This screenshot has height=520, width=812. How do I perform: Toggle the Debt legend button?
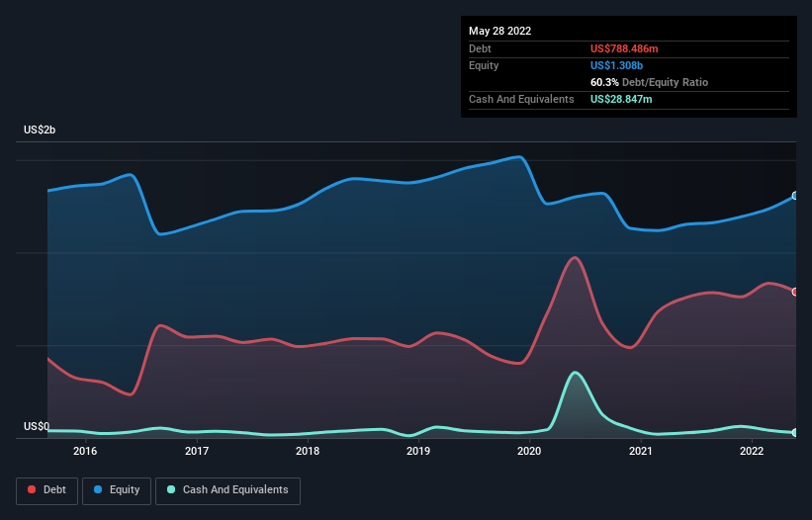coord(47,490)
